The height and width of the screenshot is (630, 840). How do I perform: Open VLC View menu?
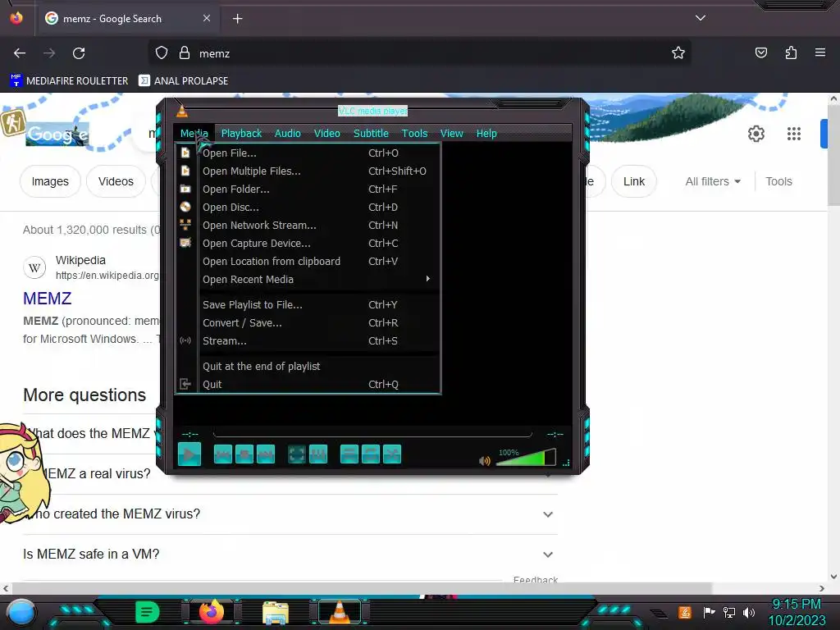coord(452,134)
